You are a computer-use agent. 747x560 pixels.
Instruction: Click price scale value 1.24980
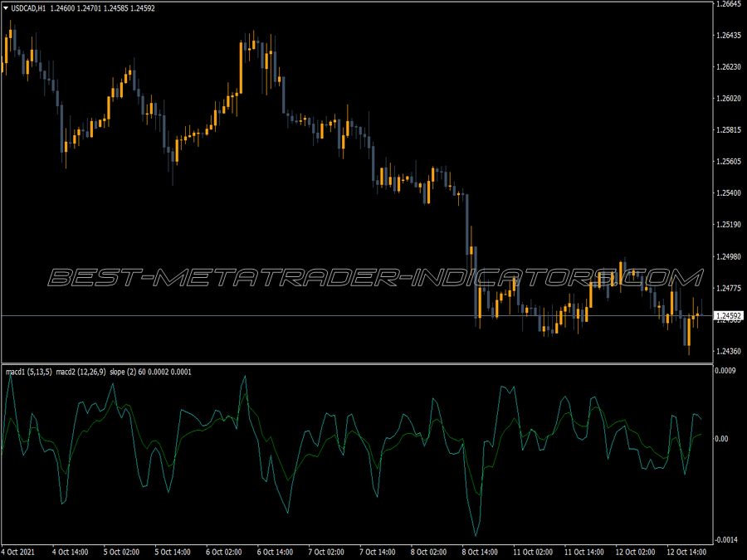729,256
